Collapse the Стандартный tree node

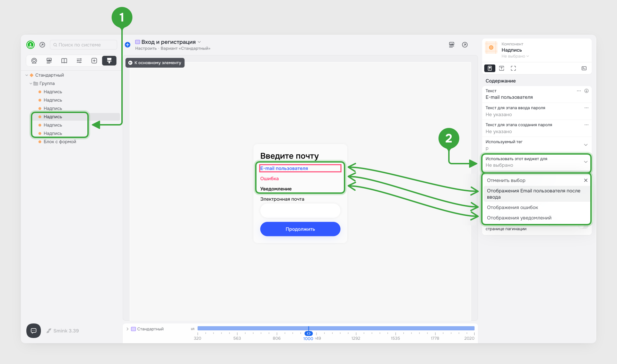coord(27,75)
